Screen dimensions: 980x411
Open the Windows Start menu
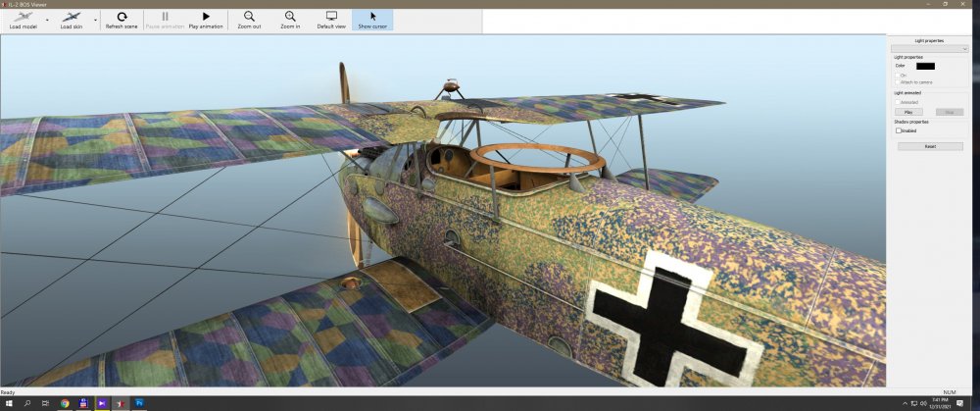click(8, 403)
